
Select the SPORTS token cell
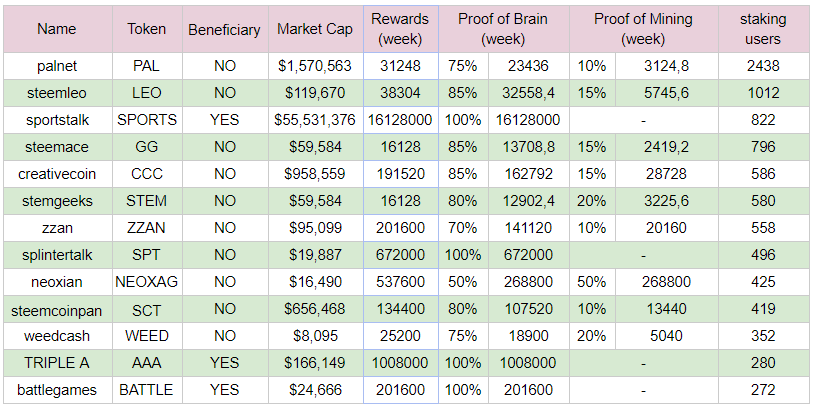coord(147,120)
